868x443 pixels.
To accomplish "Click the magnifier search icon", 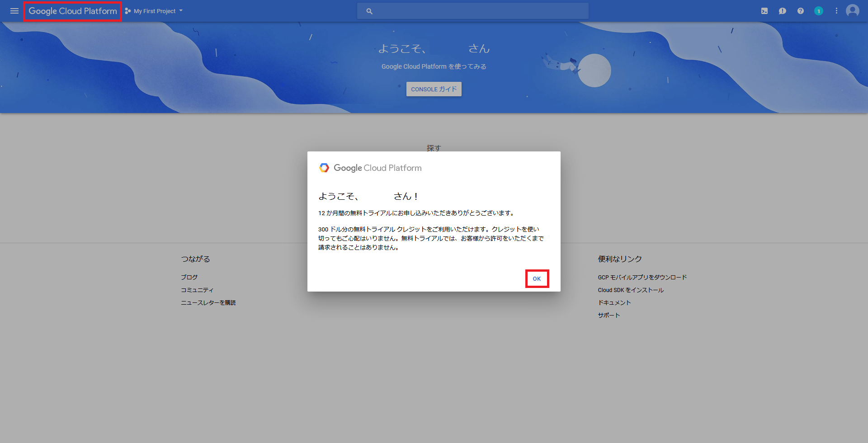I will [x=369, y=11].
